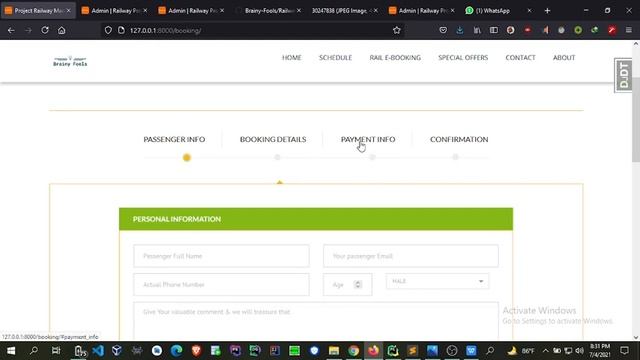Close the 30247838 JPEG Image tab
Viewport: 640px width, 360px height.
(x=376, y=11)
